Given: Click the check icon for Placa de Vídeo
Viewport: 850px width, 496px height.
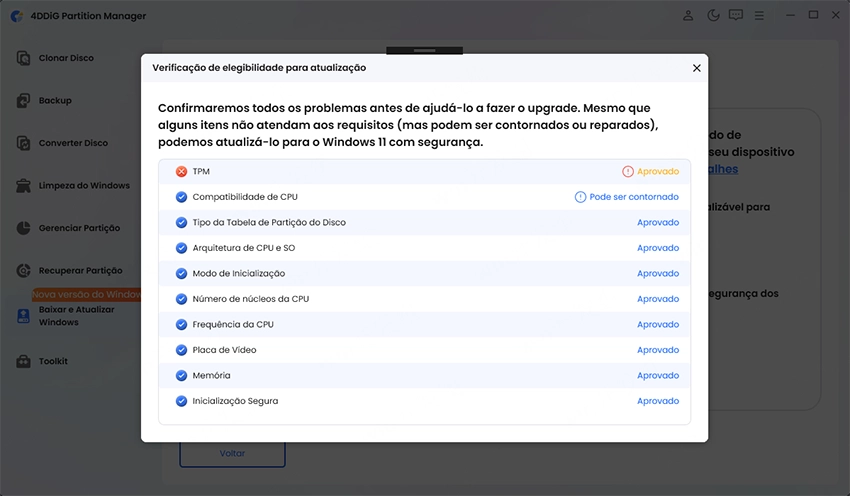Looking at the screenshot, I should pos(182,350).
